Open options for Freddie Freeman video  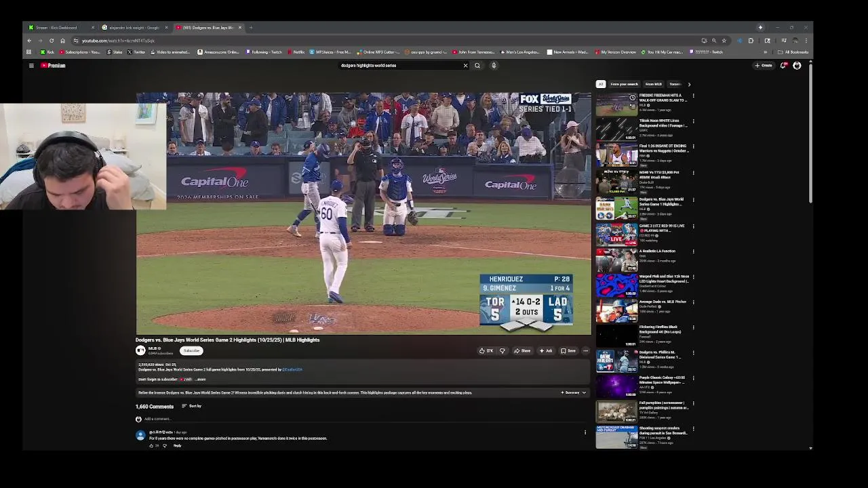click(x=693, y=96)
